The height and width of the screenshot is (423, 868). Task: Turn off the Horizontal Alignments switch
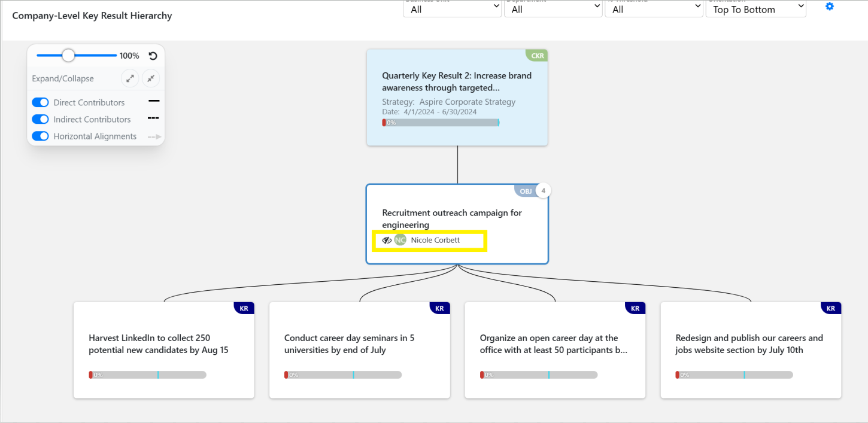click(40, 136)
